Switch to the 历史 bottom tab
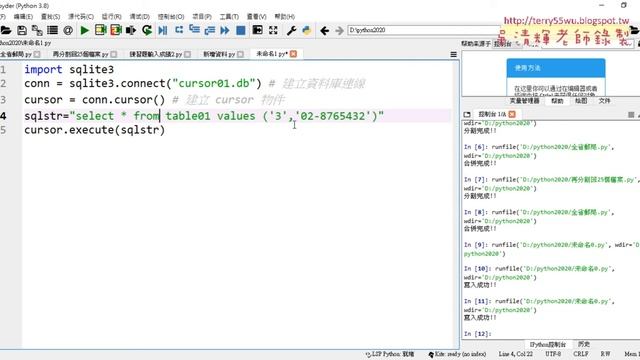The height and width of the screenshot is (360, 640). [584, 344]
